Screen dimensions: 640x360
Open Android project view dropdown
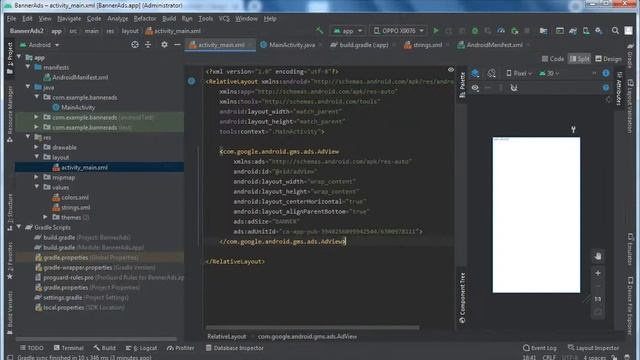click(40, 45)
